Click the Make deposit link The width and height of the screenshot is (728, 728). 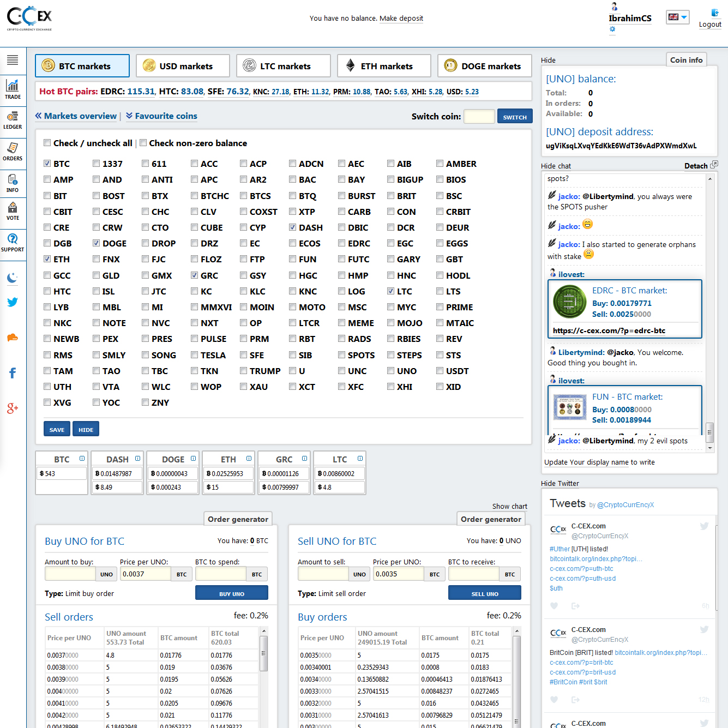(401, 18)
